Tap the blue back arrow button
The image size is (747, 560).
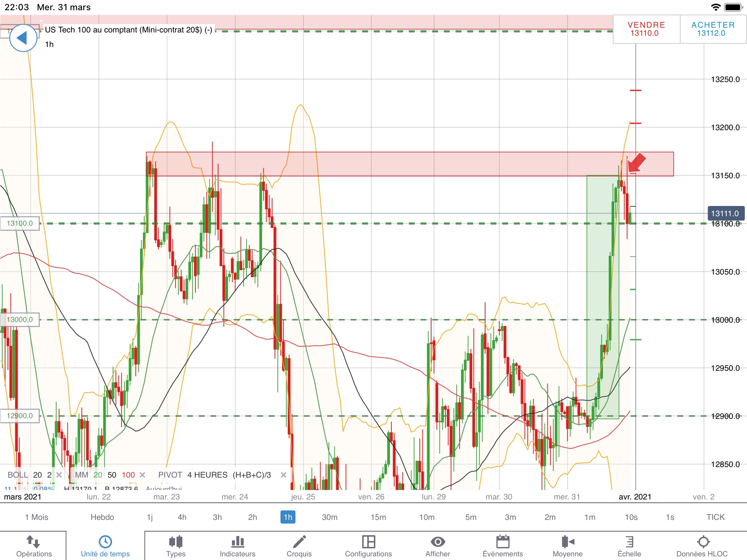(23, 38)
